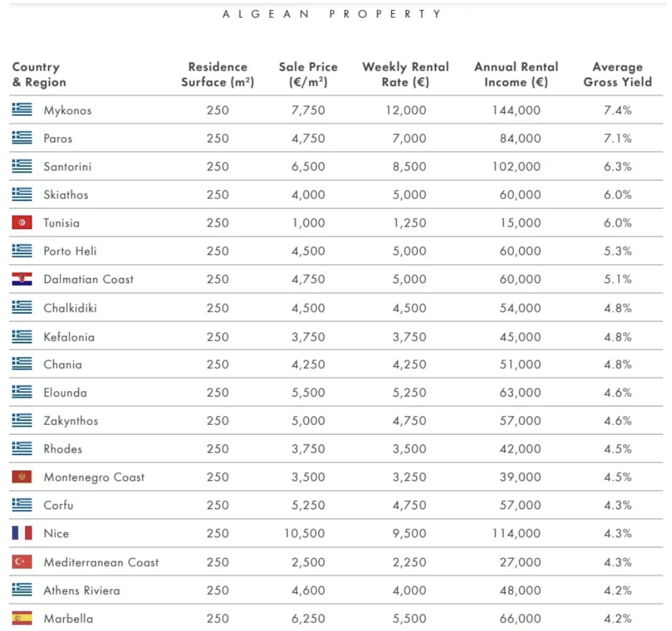Click the Greek flag next to Corfu
The image size is (672, 631).
tap(22, 505)
